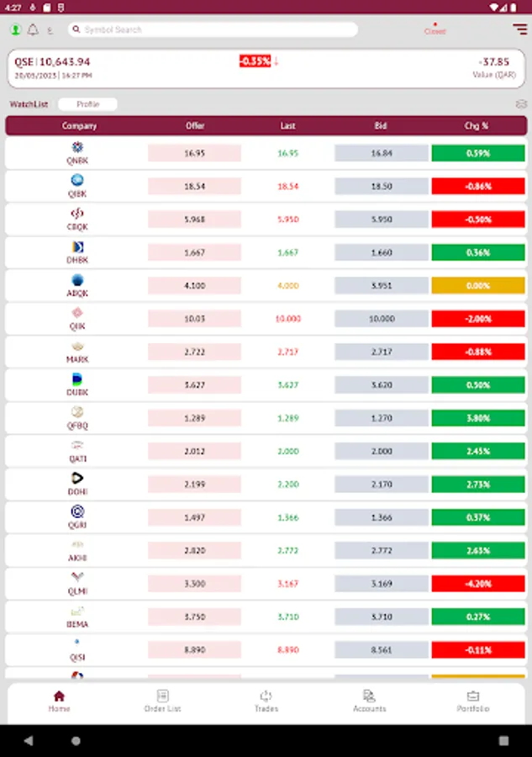The height and width of the screenshot is (757, 532).
Task: Tap the QSE index summary card
Action: coord(266,67)
